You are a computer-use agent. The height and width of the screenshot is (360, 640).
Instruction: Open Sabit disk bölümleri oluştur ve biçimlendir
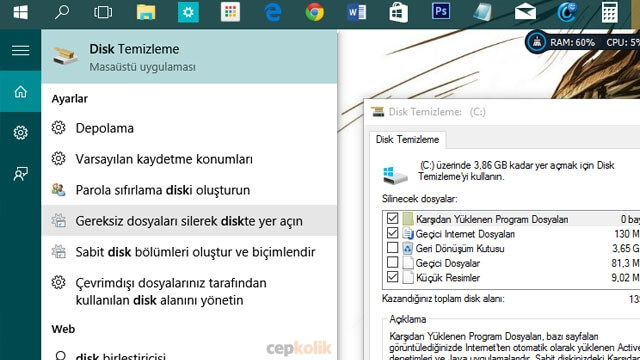(x=189, y=252)
